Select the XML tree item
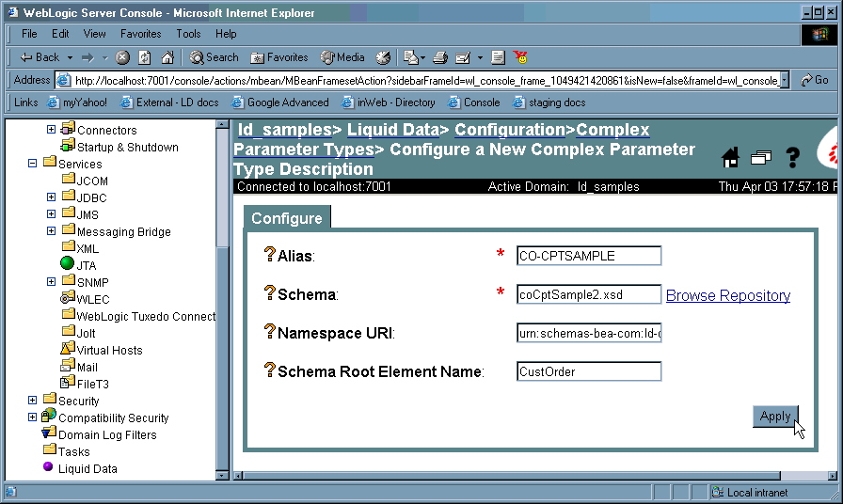 [x=87, y=249]
